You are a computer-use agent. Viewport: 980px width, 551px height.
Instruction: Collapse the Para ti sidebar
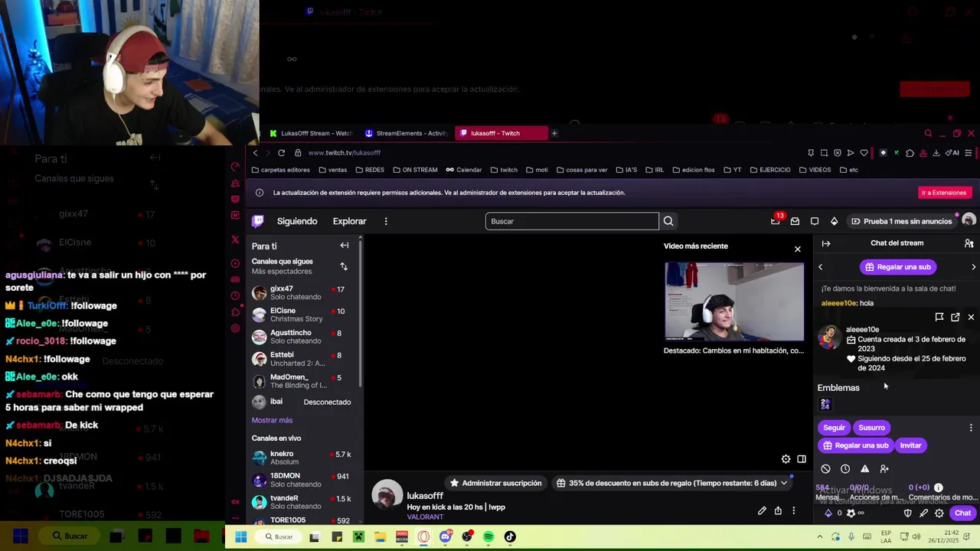click(345, 246)
